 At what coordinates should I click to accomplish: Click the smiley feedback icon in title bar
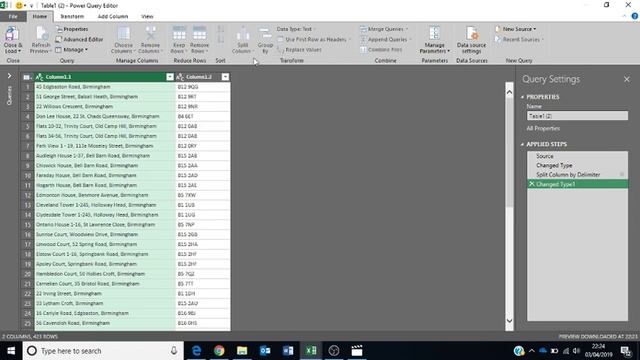tap(19, 6)
